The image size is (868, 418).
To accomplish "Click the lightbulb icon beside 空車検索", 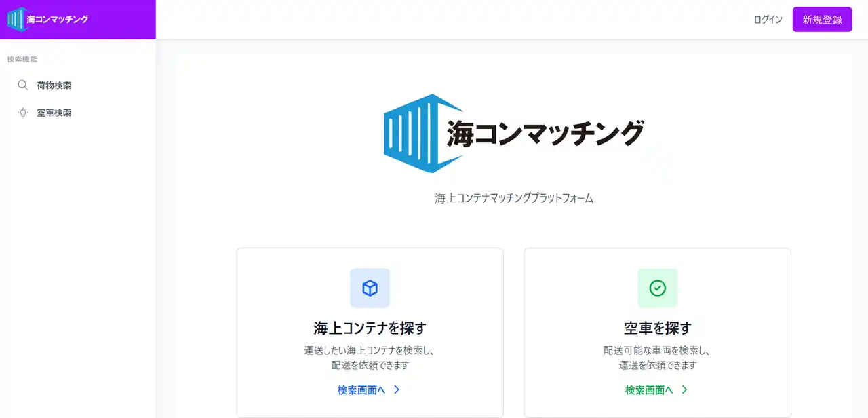I will (x=23, y=112).
